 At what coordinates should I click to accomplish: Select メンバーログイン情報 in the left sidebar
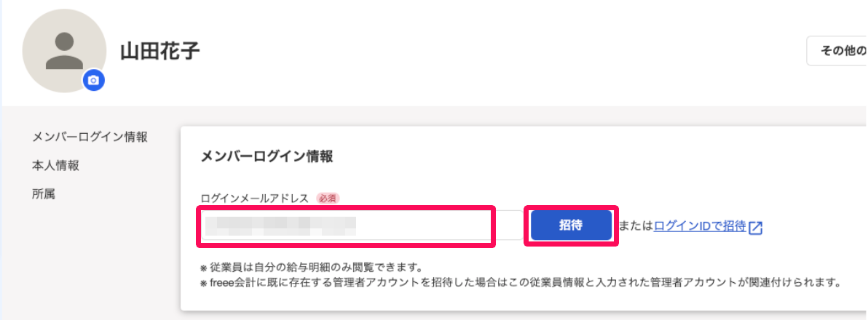coord(90,137)
